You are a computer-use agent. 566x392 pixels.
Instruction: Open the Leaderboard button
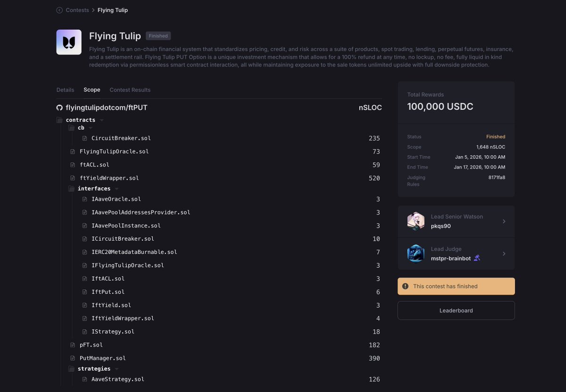456,310
